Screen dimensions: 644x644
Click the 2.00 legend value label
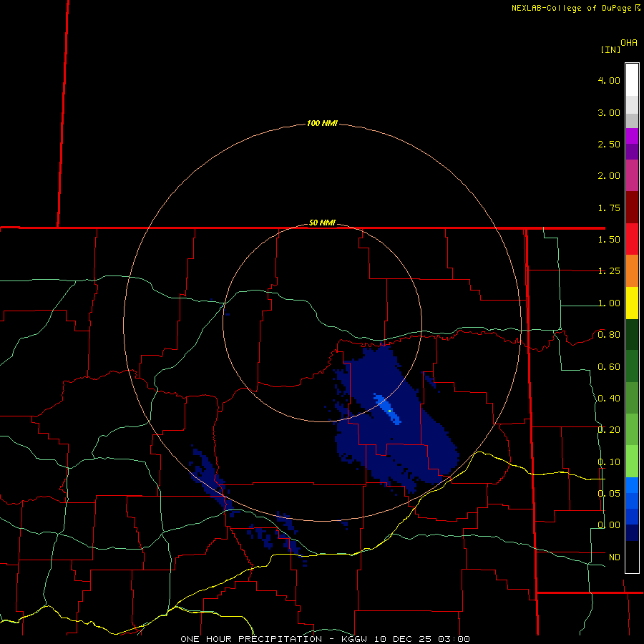pos(609,176)
